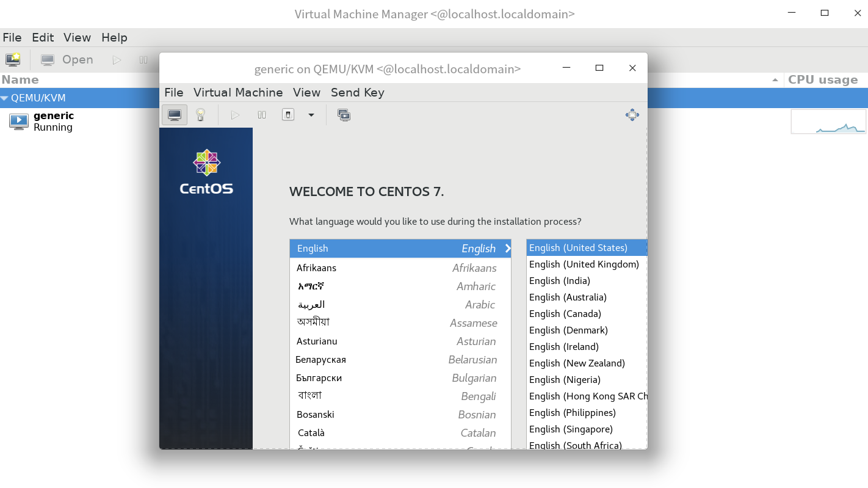Select Català in the language list
868x488 pixels.
(400, 433)
